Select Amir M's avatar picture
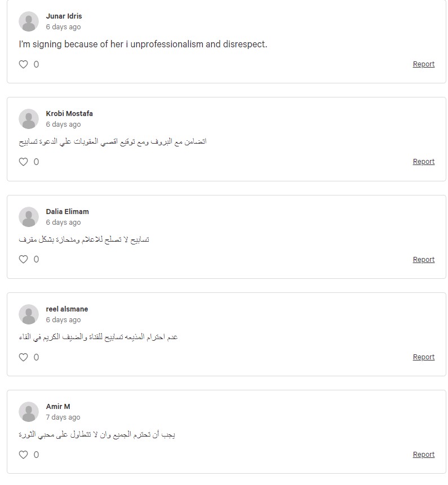The height and width of the screenshot is (485, 448). [x=29, y=412]
